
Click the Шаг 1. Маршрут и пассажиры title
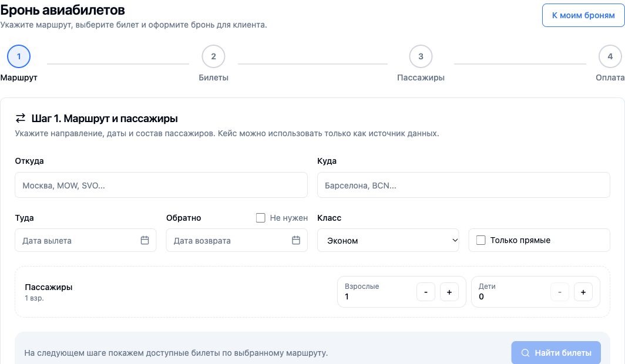click(x=105, y=119)
